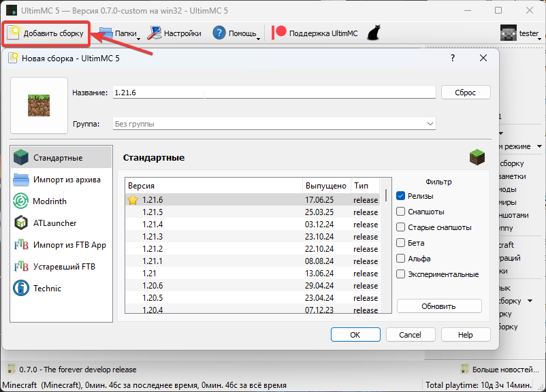Open the Папки folder icon
546x392 pixels.
[x=106, y=33]
